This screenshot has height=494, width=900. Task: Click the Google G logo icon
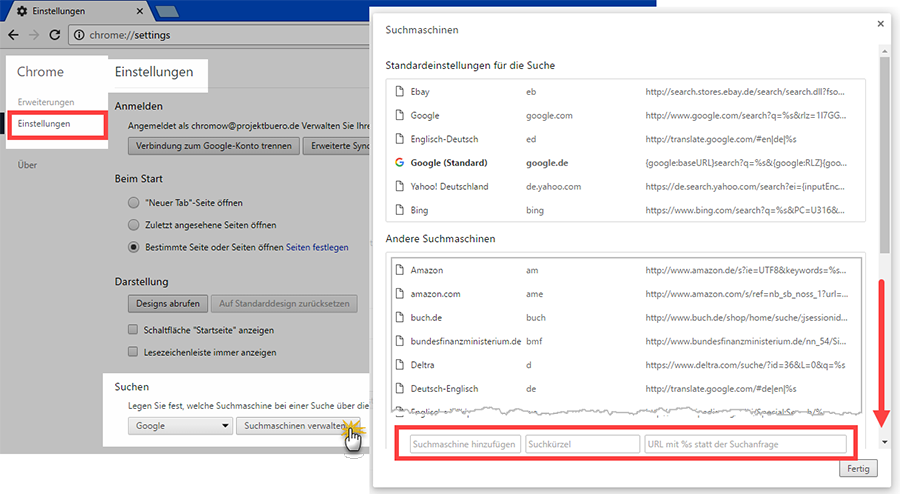(399, 162)
